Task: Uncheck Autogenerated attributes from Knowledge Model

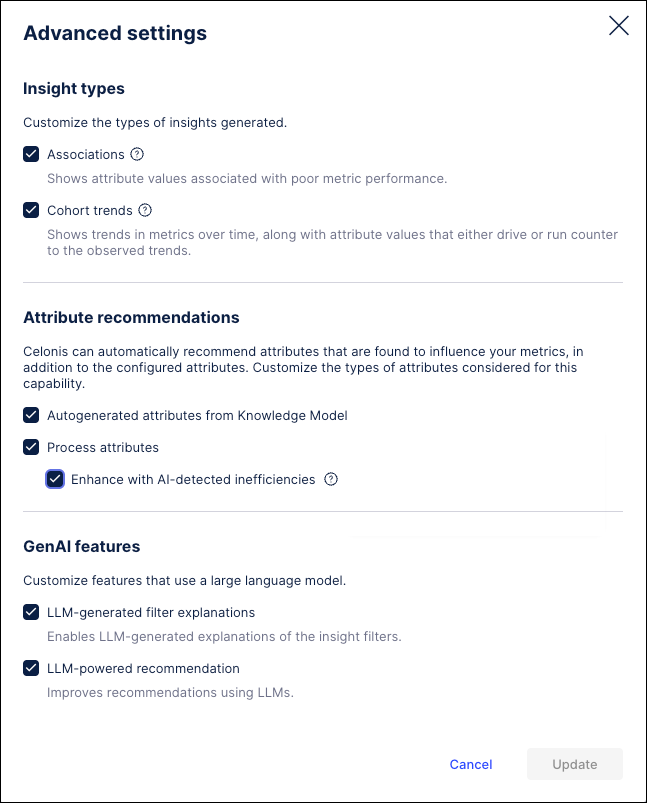Action: click(30, 415)
